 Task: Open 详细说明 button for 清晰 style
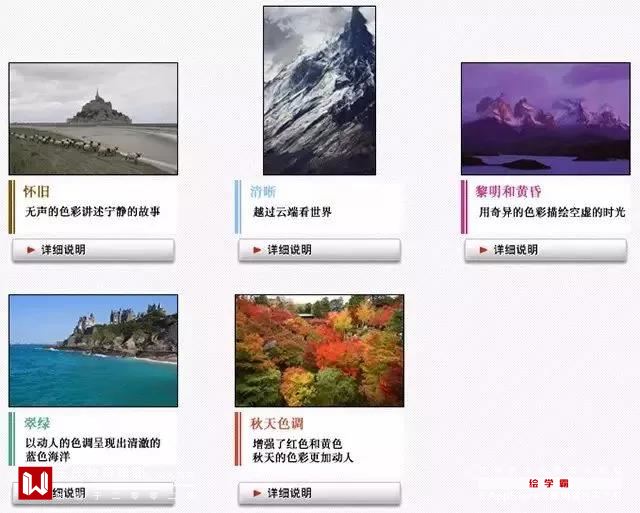click(320, 250)
